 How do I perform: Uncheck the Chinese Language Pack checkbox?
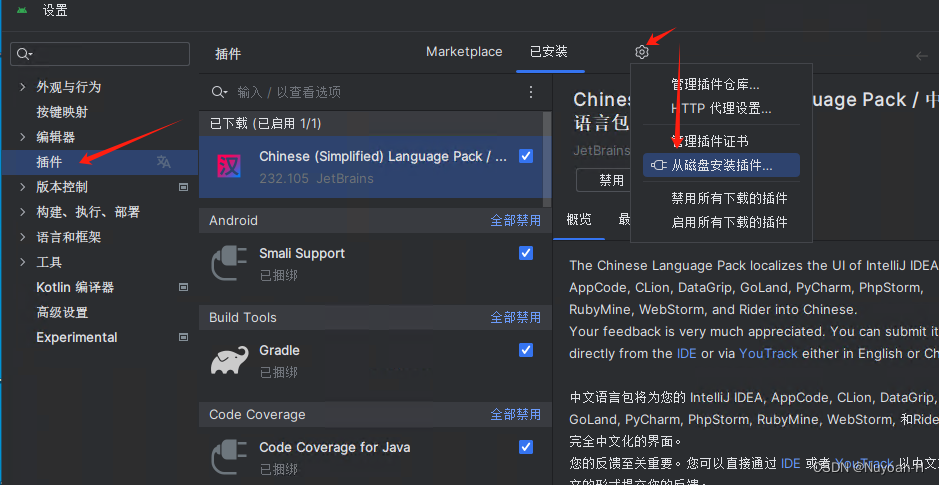click(x=526, y=156)
